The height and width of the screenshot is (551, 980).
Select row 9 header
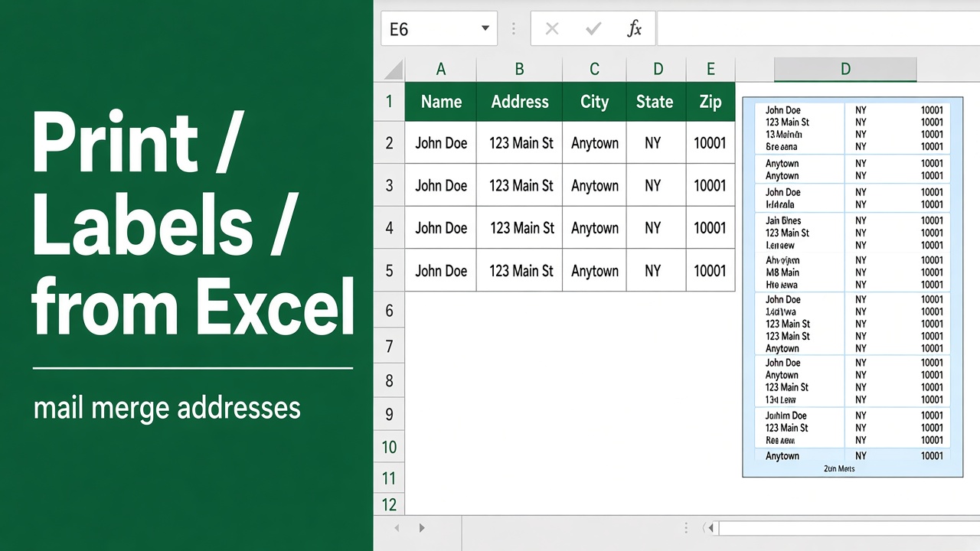click(x=389, y=414)
